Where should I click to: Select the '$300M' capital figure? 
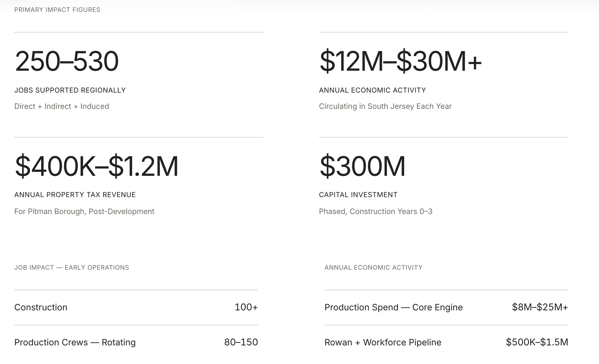tap(362, 166)
